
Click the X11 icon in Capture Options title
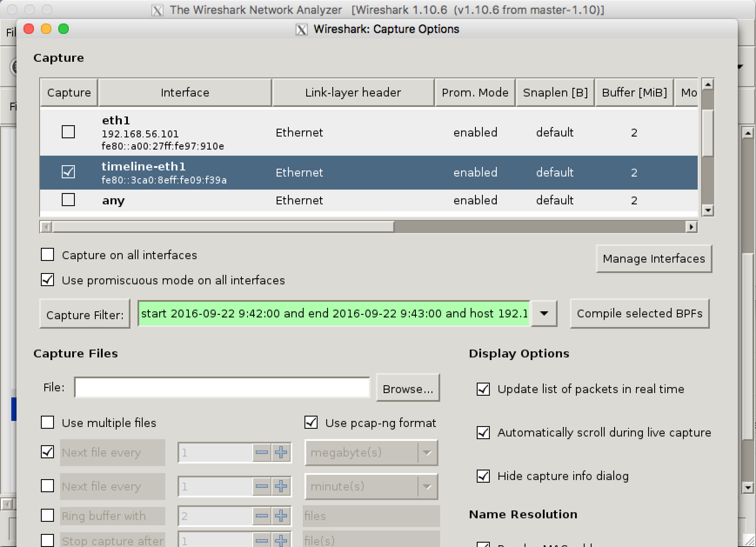pos(301,30)
